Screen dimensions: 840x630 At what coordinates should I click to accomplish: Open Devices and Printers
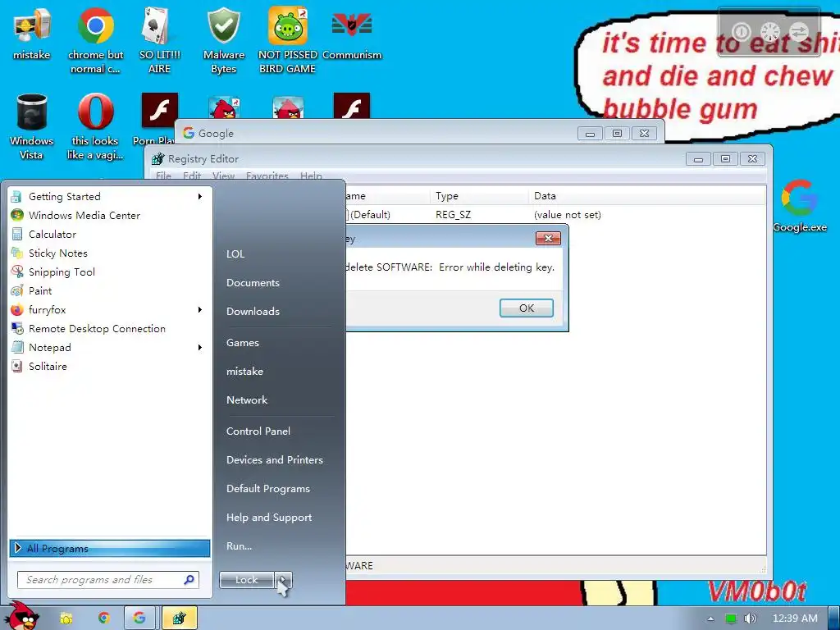click(275, 460)
